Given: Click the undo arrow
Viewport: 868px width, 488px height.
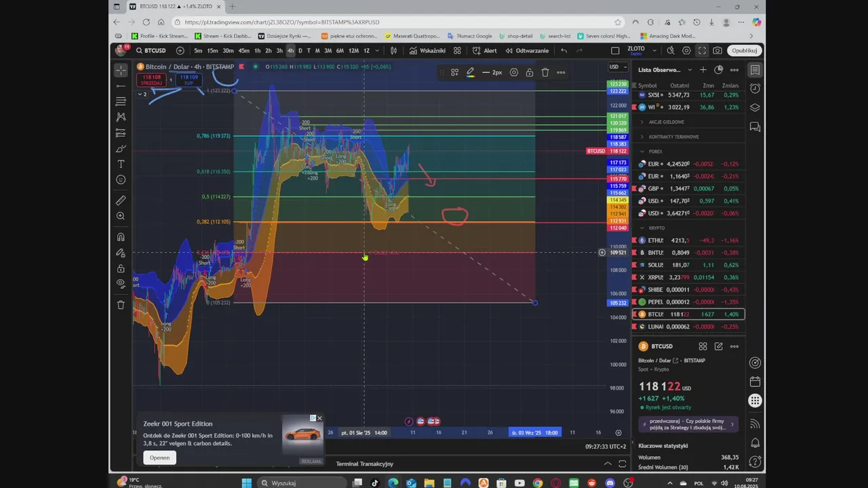Looking at the screenshot, I should point(564,51).
